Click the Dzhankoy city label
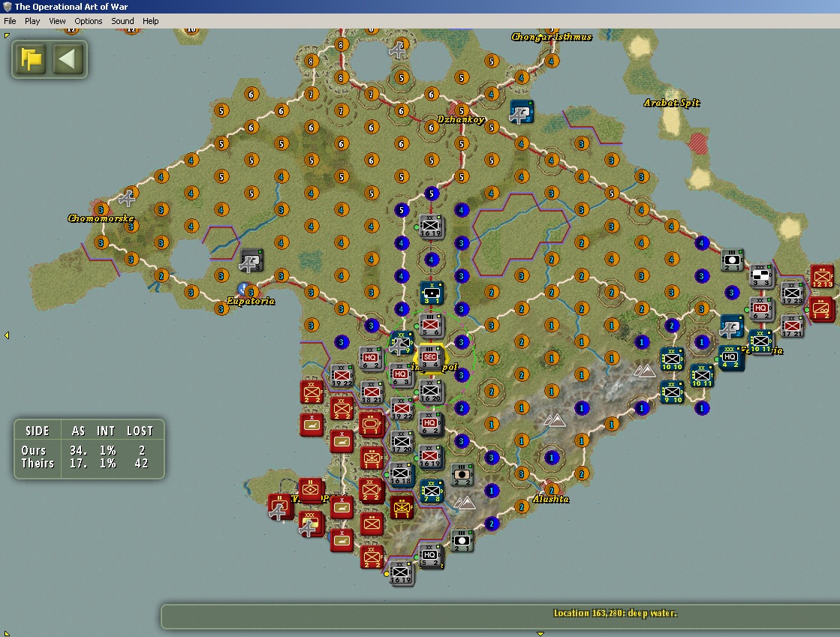Viewport: 840px width, 637px height. [x=461, y=119]
